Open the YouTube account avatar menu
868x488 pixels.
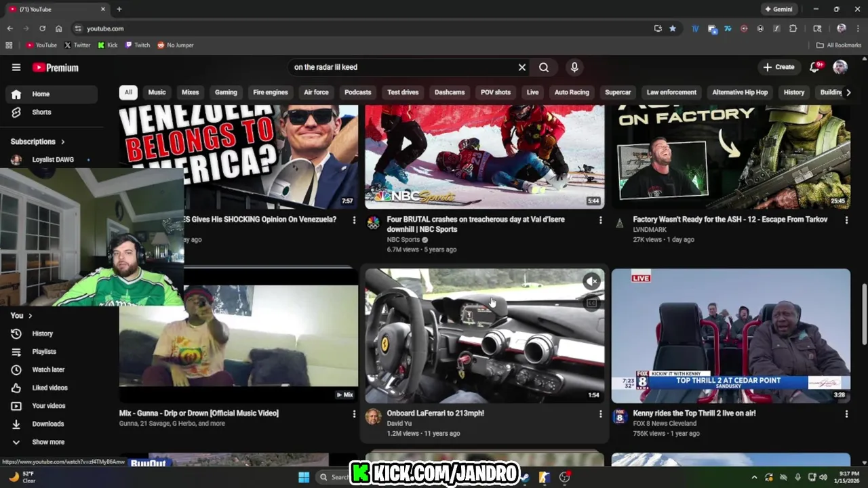(x=840, y=67)
